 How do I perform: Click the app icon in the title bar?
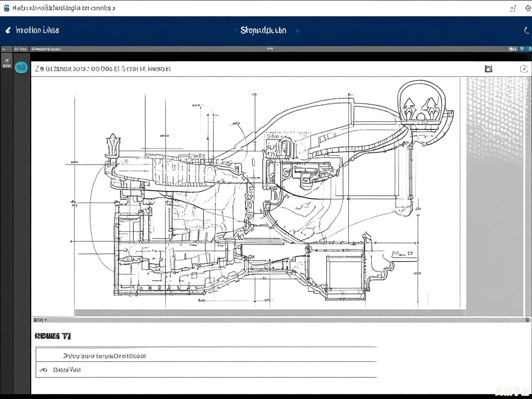6,8
